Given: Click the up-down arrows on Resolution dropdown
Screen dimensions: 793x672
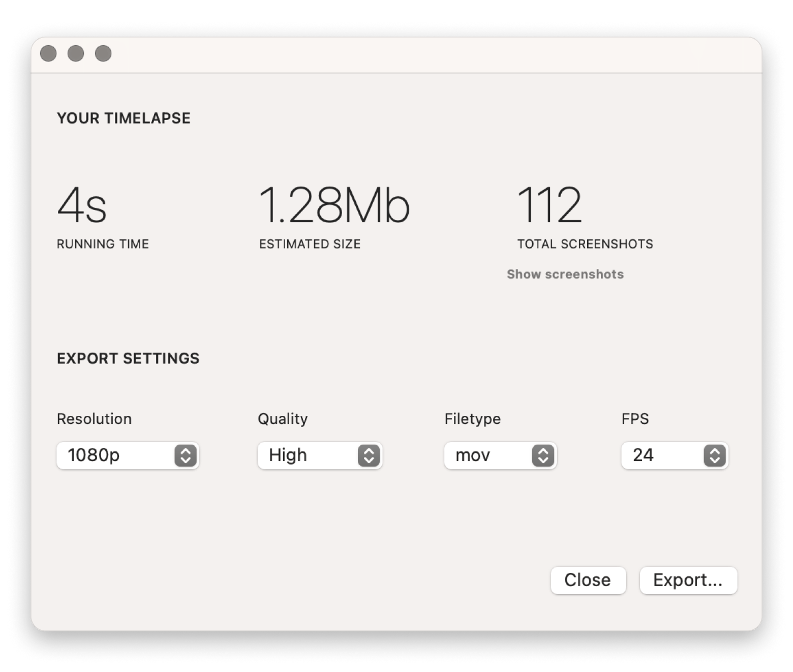Looking at the screenshot, I should [186, 455].
